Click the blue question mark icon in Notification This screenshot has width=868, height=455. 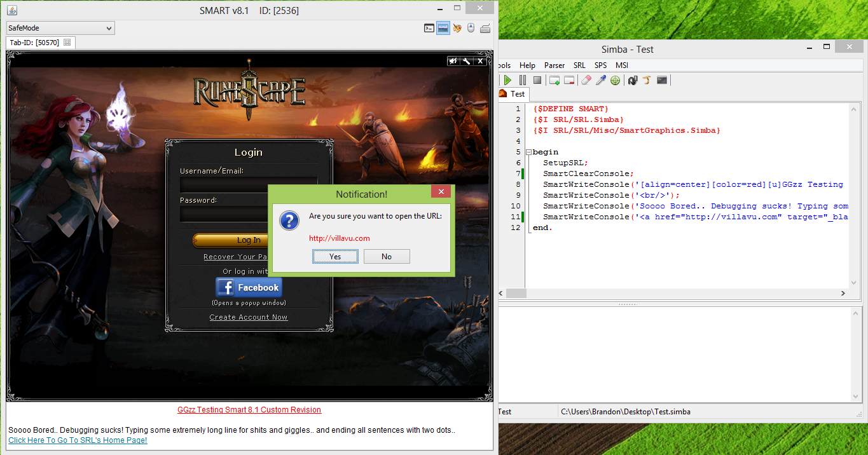pyautogui.click(x=289, y=221)
